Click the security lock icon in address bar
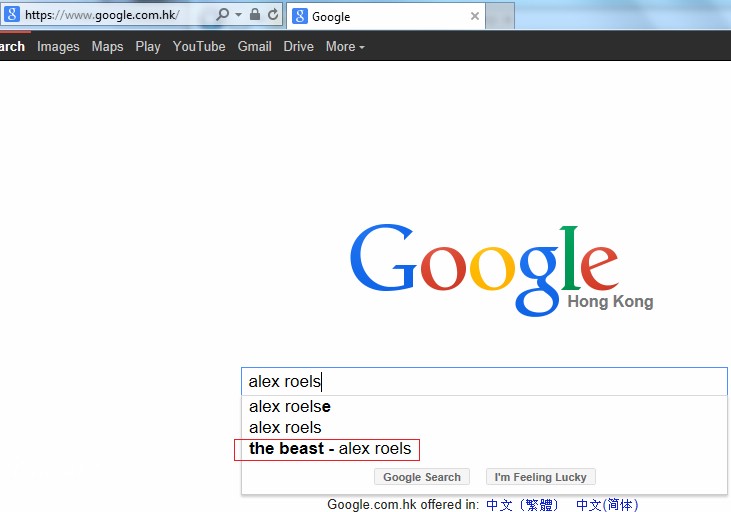This screenshot has height=512, width=731. point(255,14)
